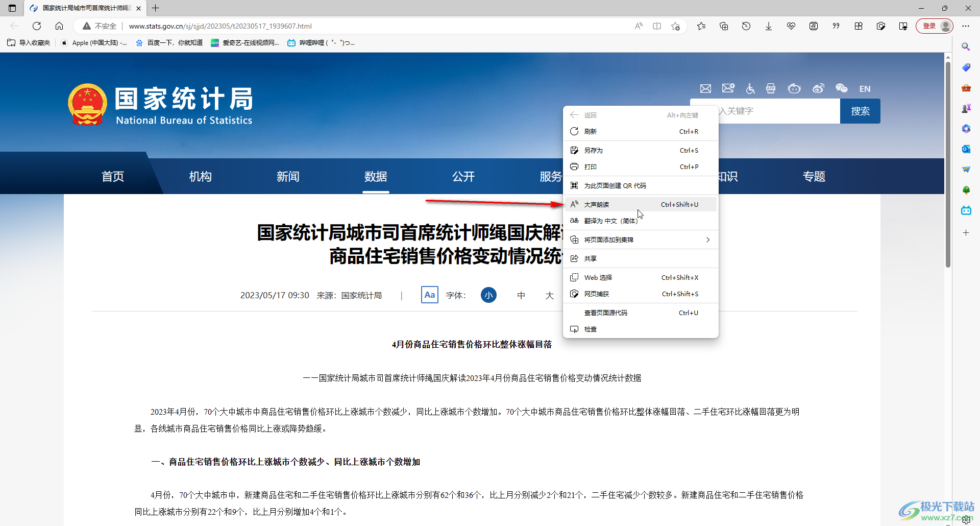Open browsing history icon
Image resolution: width=980 pixels, height=526 pixels.
[746, 26]
